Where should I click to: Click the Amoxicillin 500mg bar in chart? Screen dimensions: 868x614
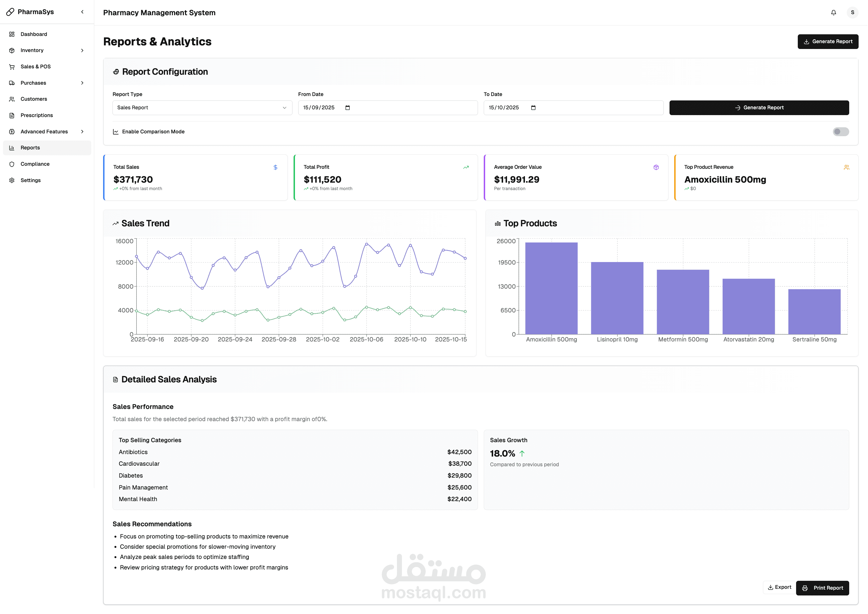tap(551, 288)
